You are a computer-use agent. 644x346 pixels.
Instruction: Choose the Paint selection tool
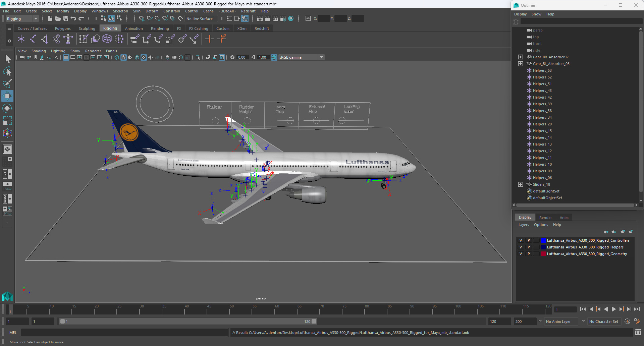tap(7, 83)
